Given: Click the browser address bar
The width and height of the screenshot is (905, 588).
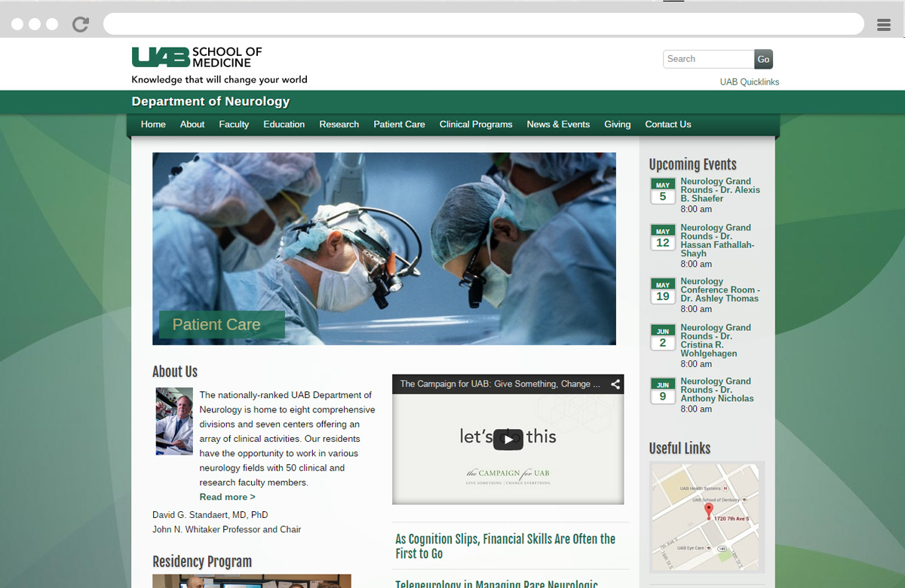Looking at the screenshot, I should (483, 24).
